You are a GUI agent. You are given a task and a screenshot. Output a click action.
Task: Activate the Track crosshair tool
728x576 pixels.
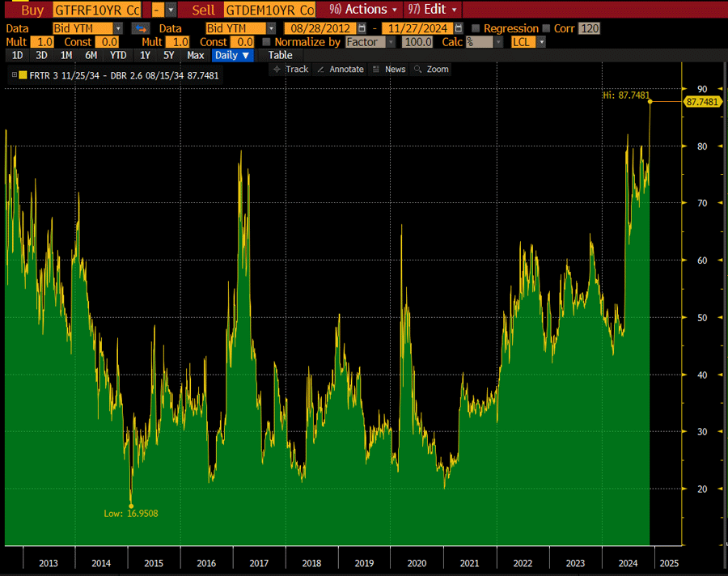click(290, 70)
